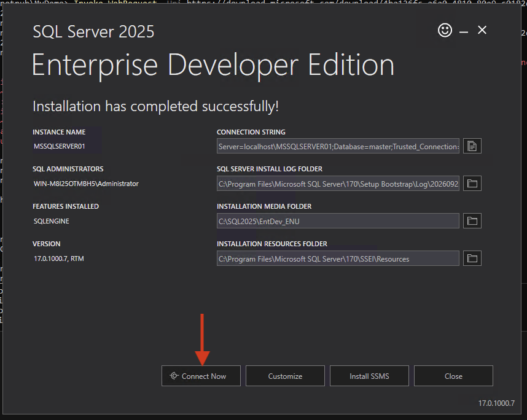Screen dimensions: 527x420
Task: Click the C:\SQL2025\EntDev_ENU path field
Action: [x=338, y=221]
